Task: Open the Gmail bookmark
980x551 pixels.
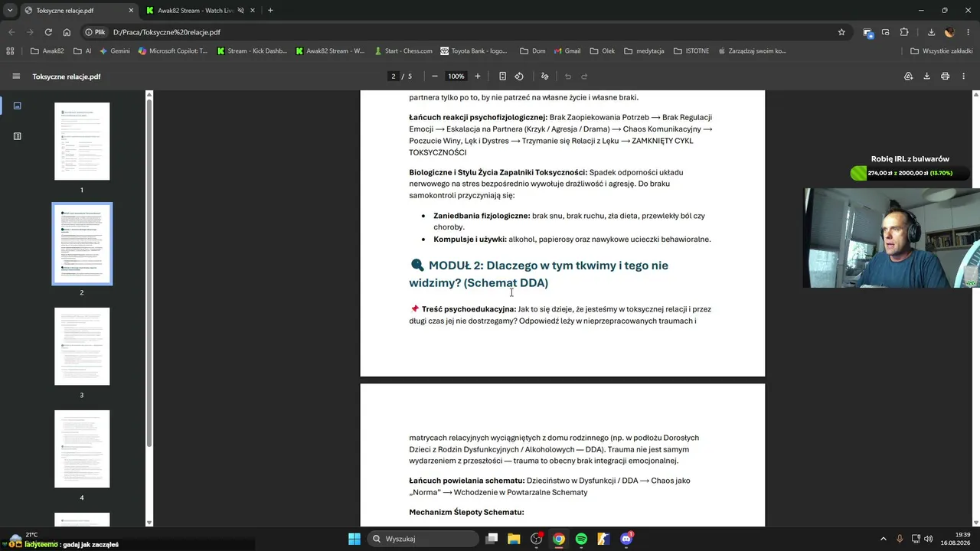Action: point(566,51)
